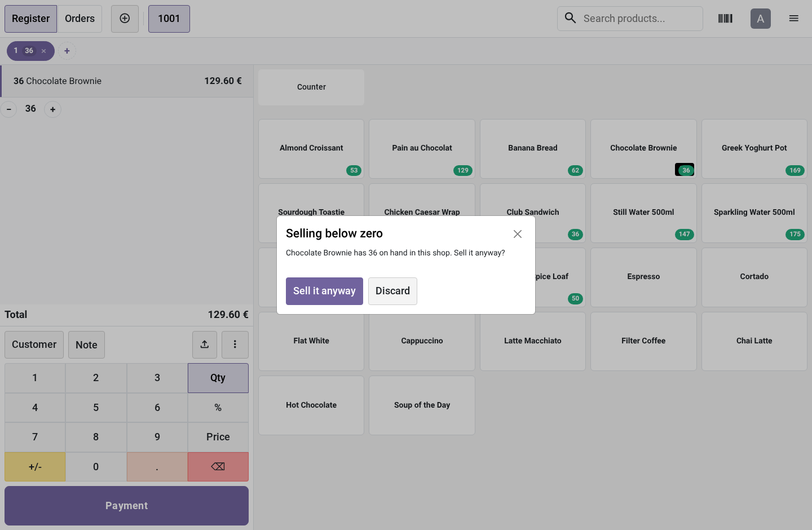This screenshot has height=530, width=812.
Task: Open the barcode scanner icon
Action: point(725,19)
